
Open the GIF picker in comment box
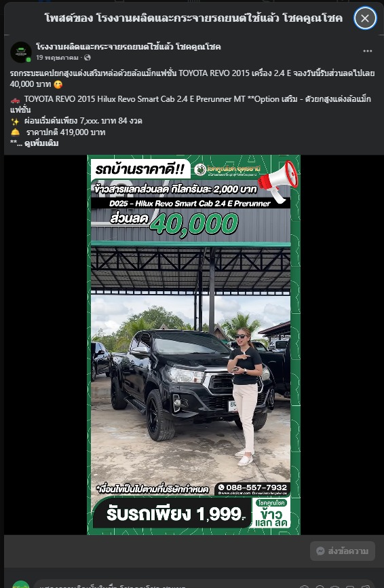point(350,587)
